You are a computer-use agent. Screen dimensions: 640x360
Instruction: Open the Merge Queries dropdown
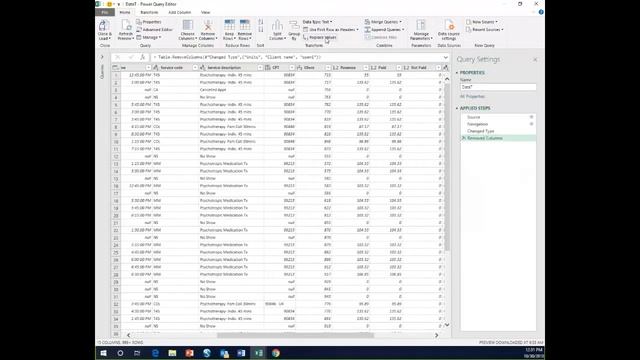pyautogui.click(x=383, y=22)
